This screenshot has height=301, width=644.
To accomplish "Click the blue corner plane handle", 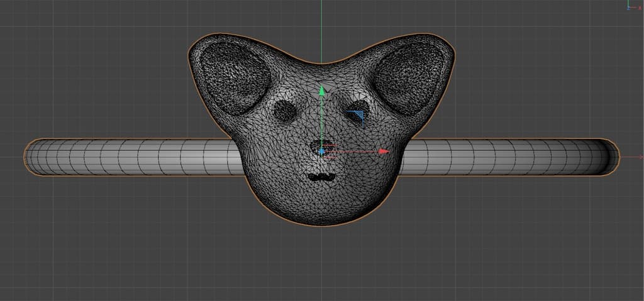I will pos(357,117).
